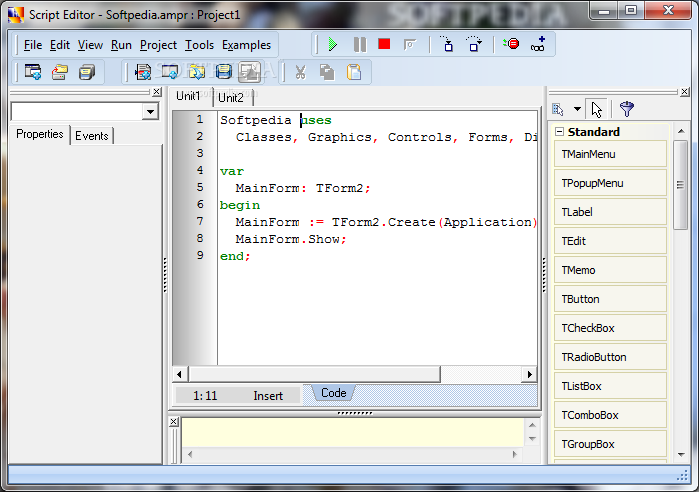The image size is (699, 492).
Task: Open the File menu
Action: click(33, 45)
